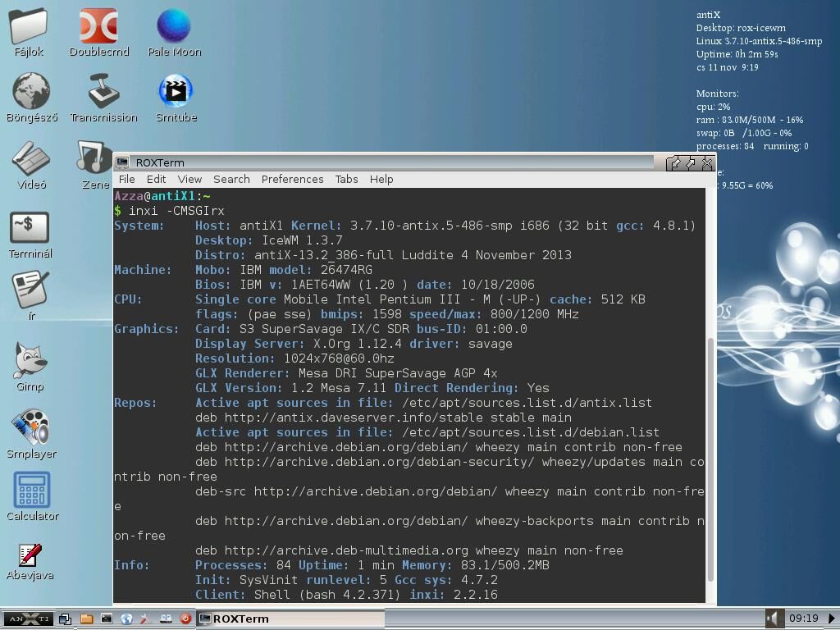Open the ROXTerm Search menu
840x630 pixels.
pos(231,179)
